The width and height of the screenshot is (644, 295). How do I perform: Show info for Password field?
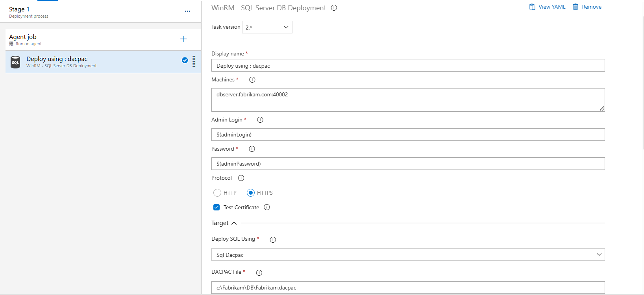pos(252,149)
